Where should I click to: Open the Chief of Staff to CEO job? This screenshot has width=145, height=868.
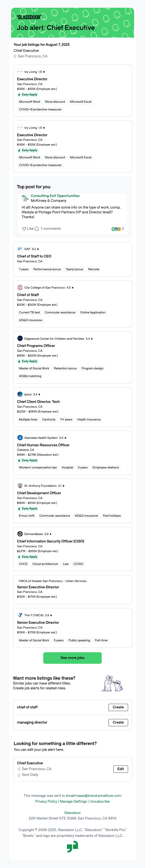[x=34, y=256]
